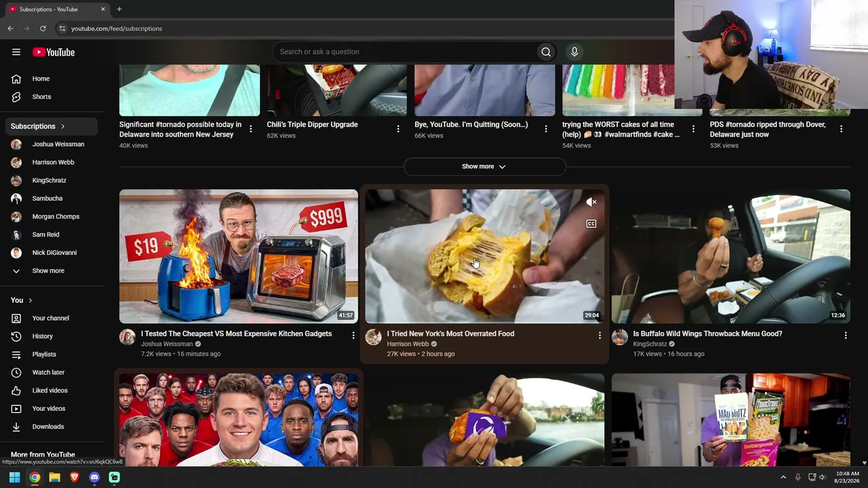Open File Explorer from the taskbar
This screenshot has width=868, height=488.
click(x=54, y=477)
